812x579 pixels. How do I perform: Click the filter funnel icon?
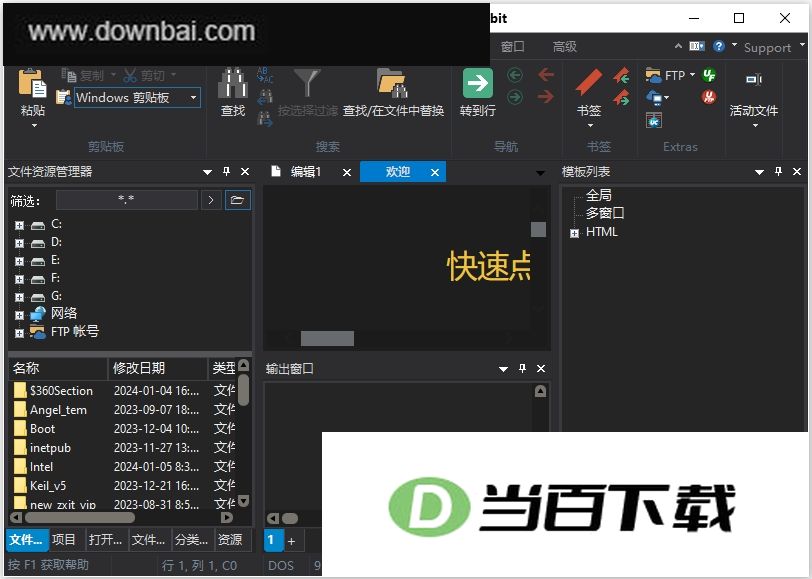click(x=307, y=83)
